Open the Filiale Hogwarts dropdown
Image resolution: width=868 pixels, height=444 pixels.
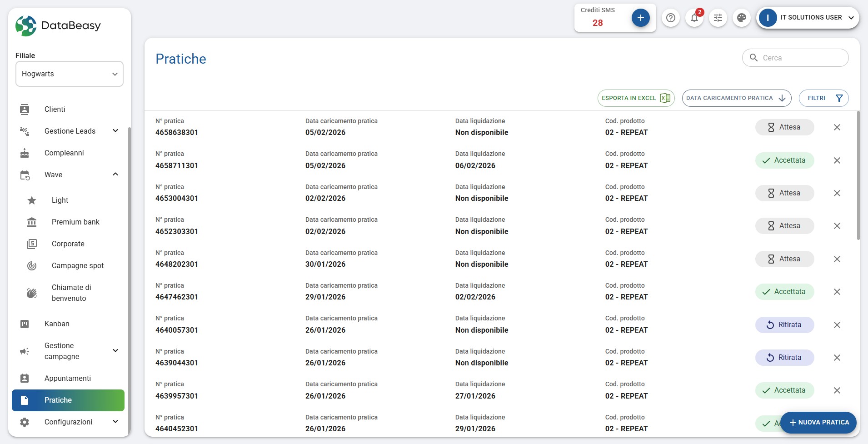(70, 74)
